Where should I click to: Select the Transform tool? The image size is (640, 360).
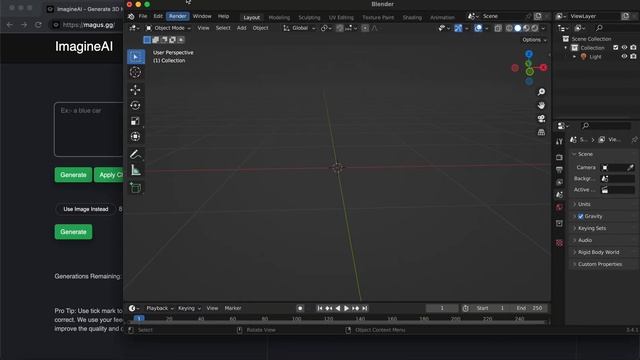tap(136, 136)
